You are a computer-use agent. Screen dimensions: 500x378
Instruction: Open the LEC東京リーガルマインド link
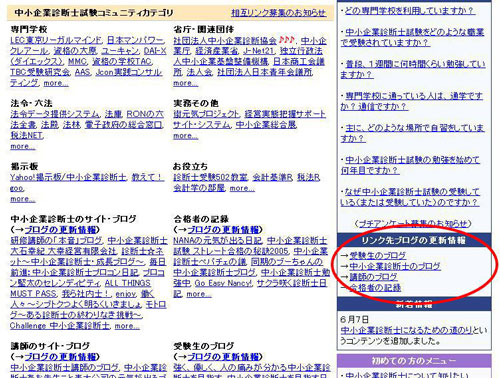[x=56, y=40]
